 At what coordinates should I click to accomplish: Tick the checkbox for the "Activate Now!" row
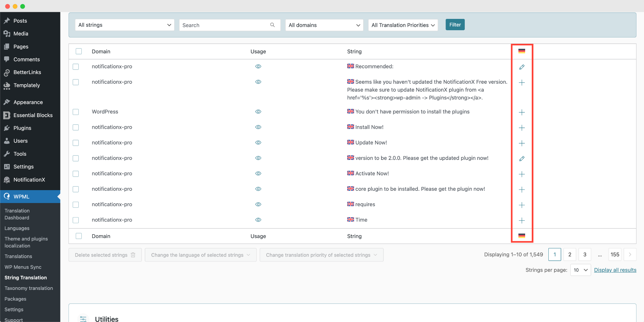point(76,174)
